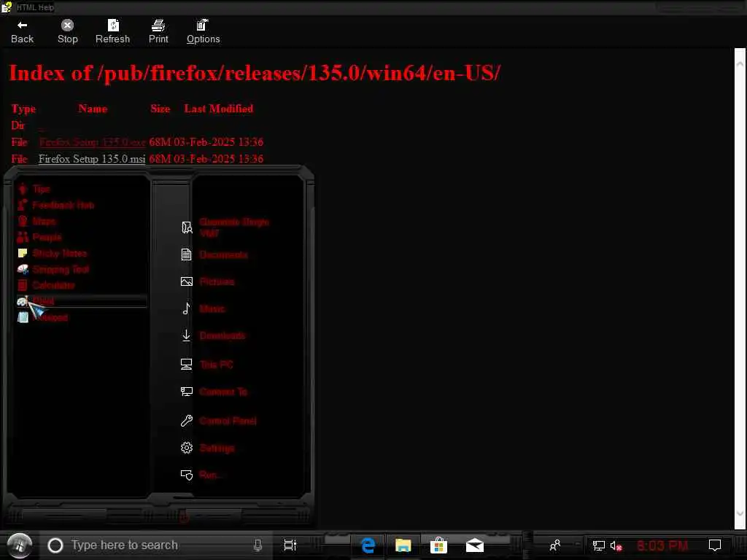This screenshot has width=747, height=560.
Task: Open File Explorer from the taskbar
Action: click(x=403, y=545)
